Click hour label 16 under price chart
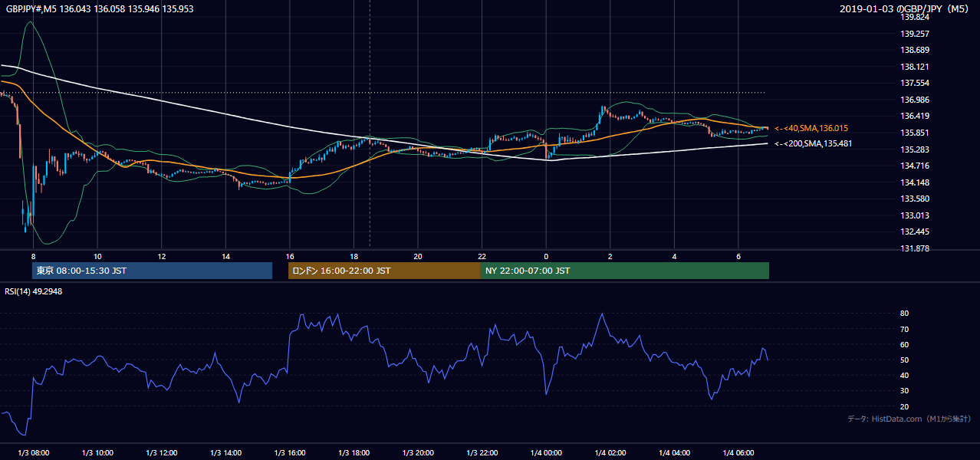Screen dimensions: 980x460 [x=290, y=256]
